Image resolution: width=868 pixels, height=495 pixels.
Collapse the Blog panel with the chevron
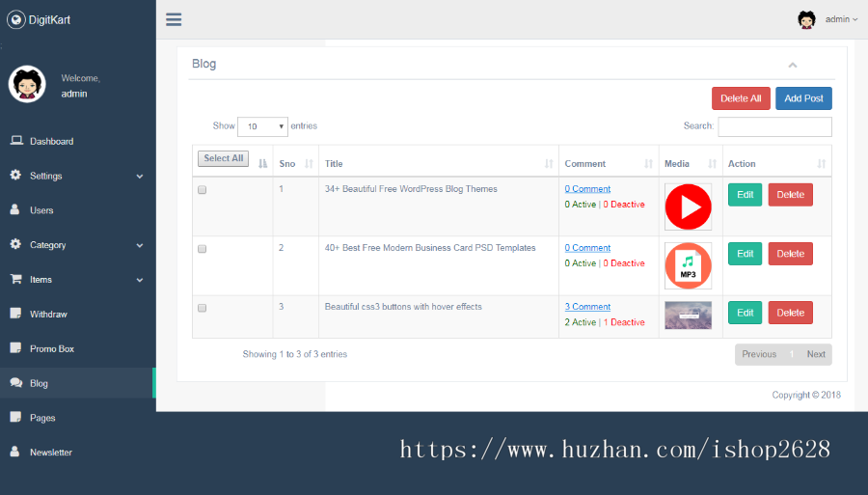point(793,66)
